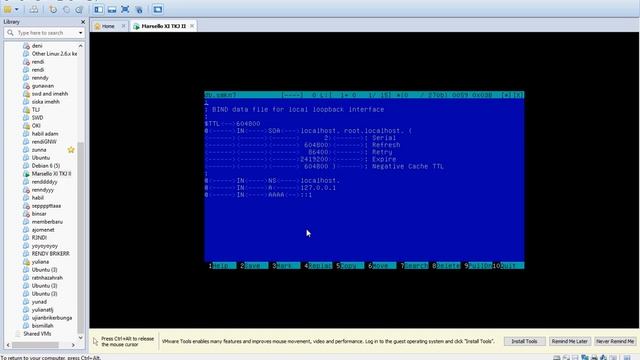This screenshot has width=640, height=360.
Task: Select habil adam in the library
Action: (x=45, y=134)
